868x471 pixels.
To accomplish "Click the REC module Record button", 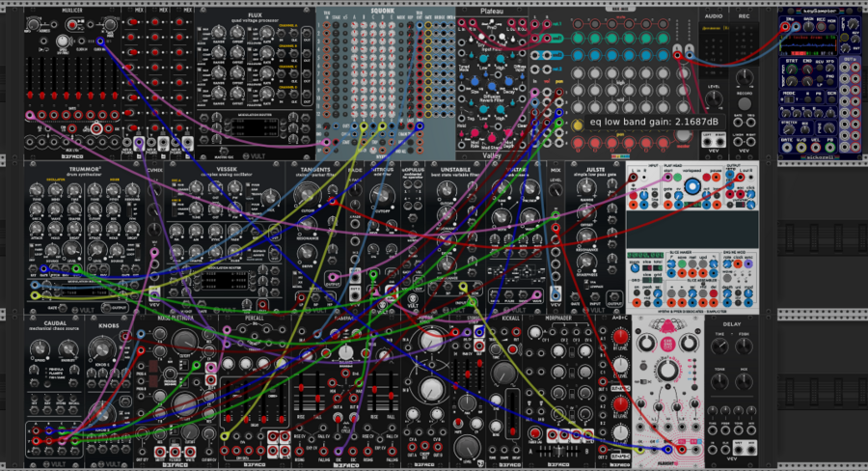I will pyautogui.click(x=745, y=103).
